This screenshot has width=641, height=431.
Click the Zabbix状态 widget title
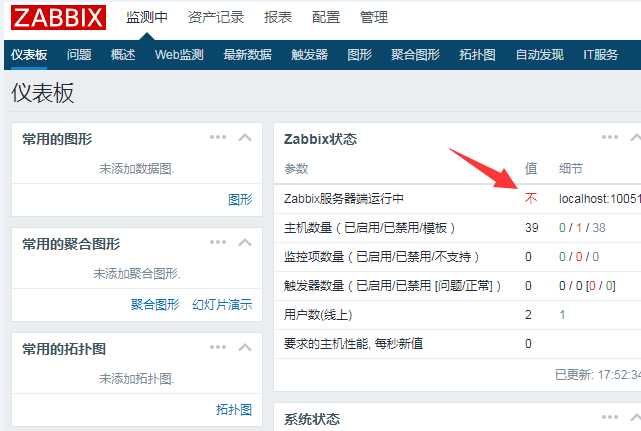tap(320, 139)
